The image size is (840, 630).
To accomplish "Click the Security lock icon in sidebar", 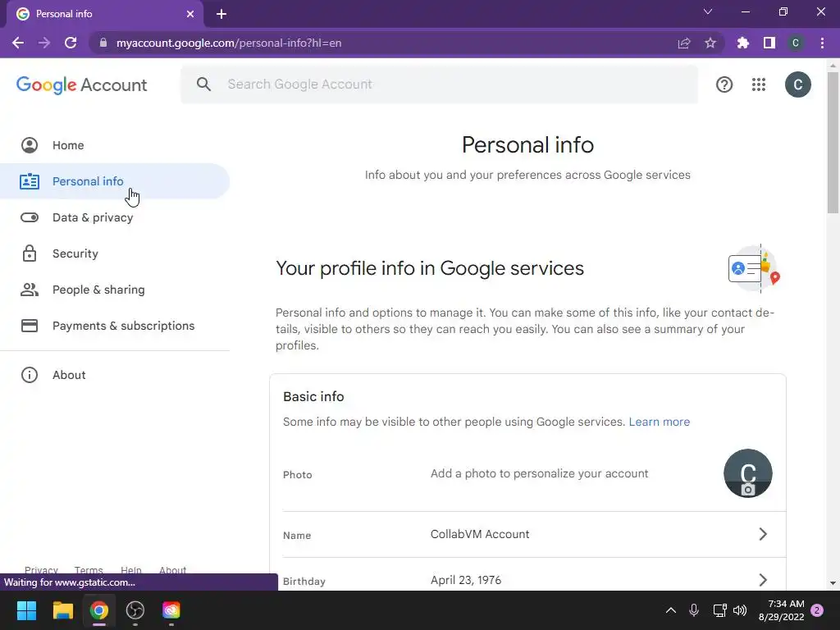I will 30,253.
